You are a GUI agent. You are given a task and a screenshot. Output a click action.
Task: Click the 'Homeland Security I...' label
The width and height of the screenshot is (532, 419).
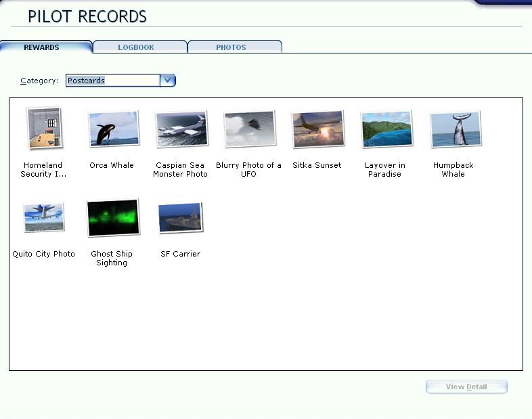pos(43,170)
